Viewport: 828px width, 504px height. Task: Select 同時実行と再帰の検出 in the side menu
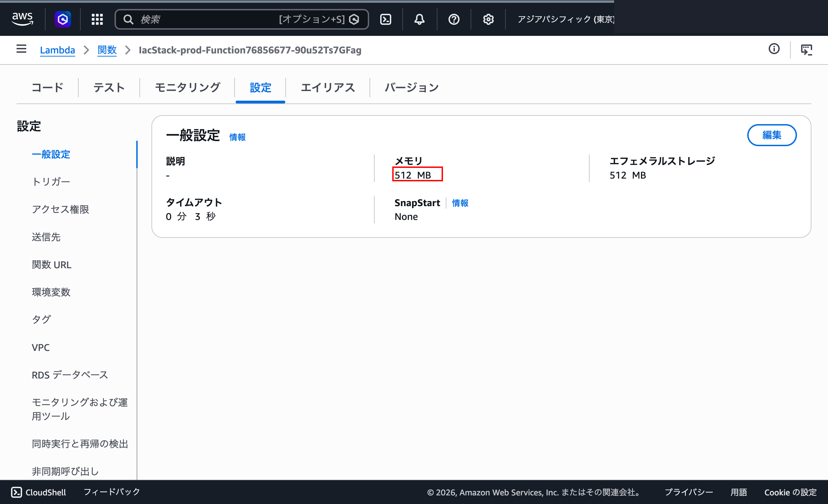click(x=80, y=444)
